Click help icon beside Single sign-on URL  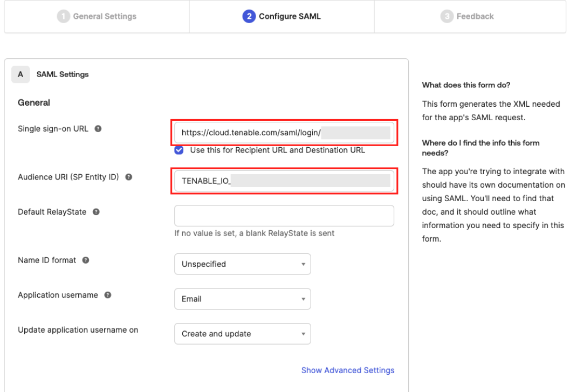pos(98,129)
